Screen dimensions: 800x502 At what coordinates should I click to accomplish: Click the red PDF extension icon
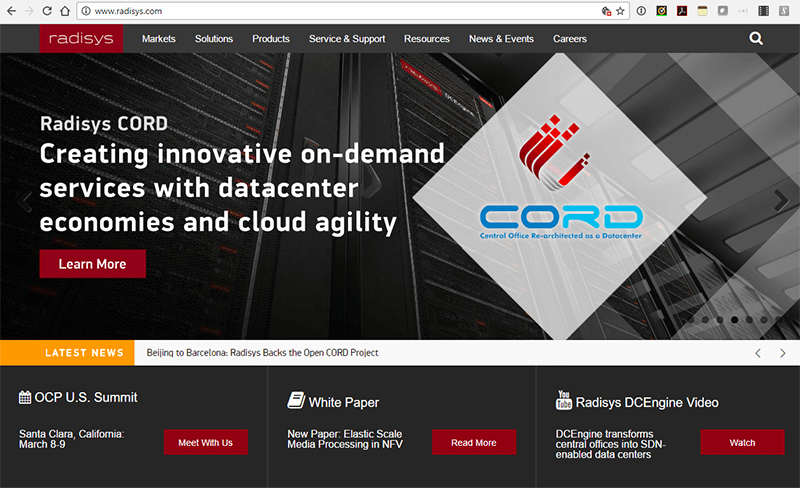682,11
